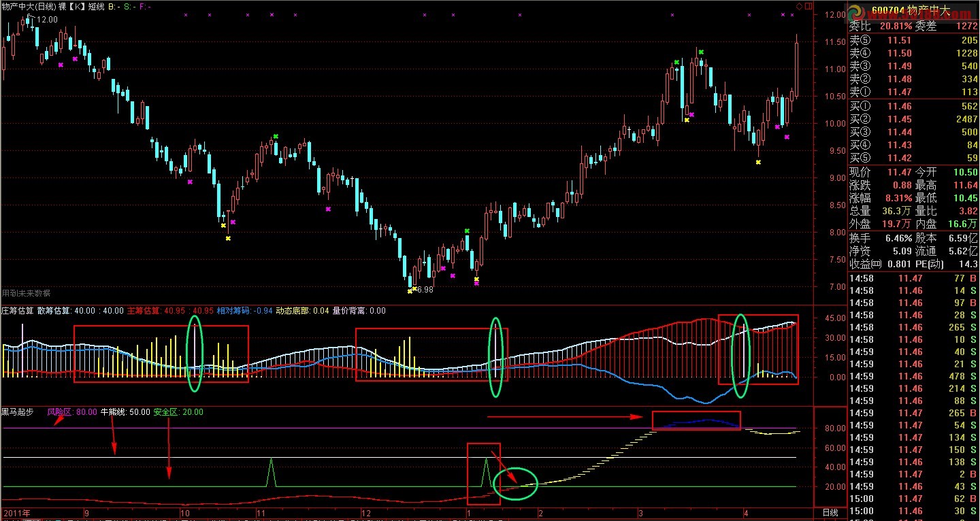
Task: Click the 涨幅 value 8.31%
Action: (898, 198)
